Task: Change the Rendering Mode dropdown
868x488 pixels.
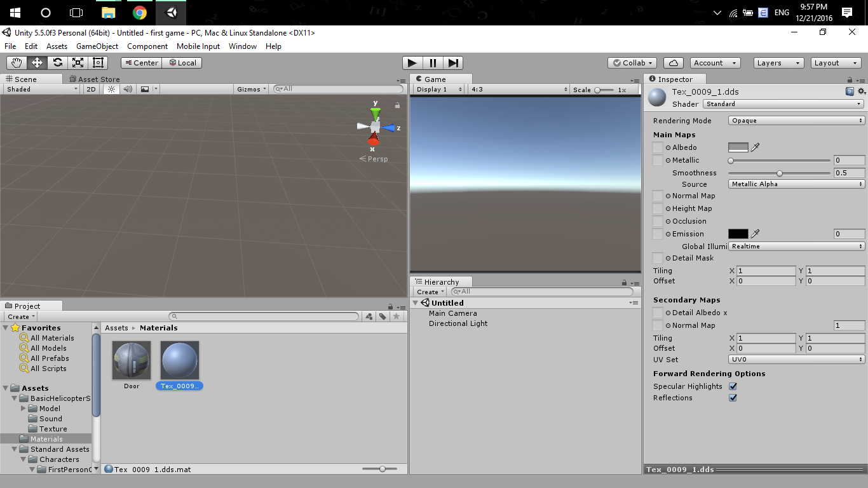Action: click(x=796, y=120)
